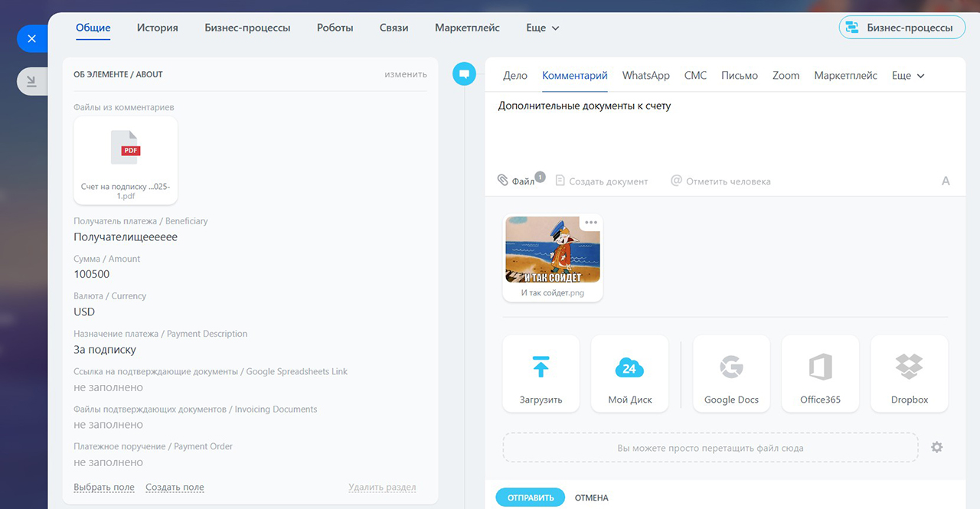Switch to the История tab
Image resolution: width=980 pixels, height=509 pixels.
158,28
